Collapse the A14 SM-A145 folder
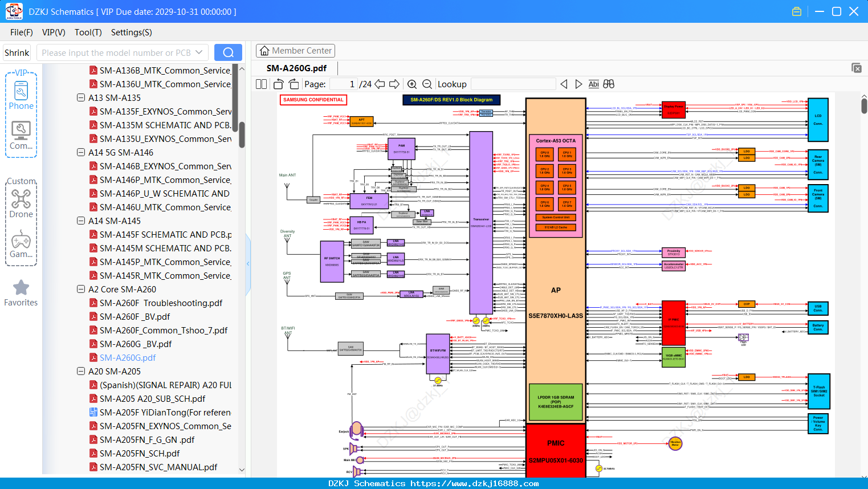 [x=81, y=221]
